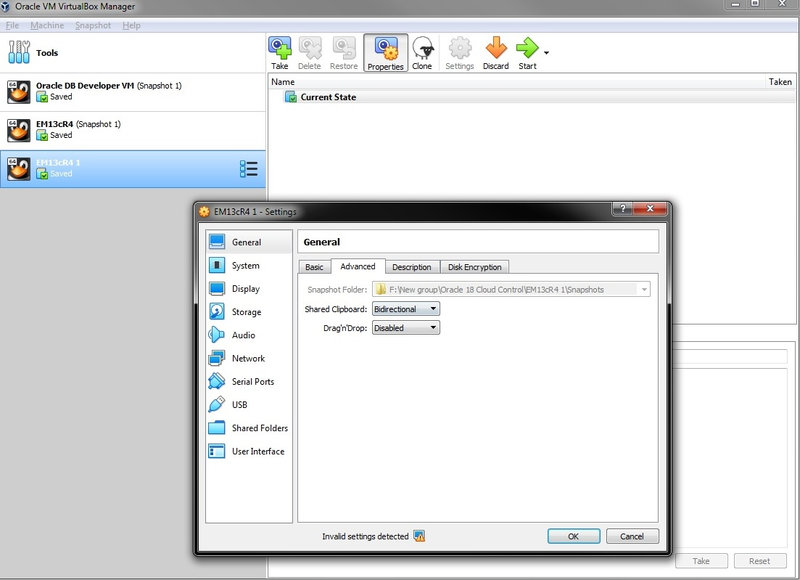This screenshot has height=580, width=800.
Task: Confirm settings with the OK button
Action: point(572,536)
